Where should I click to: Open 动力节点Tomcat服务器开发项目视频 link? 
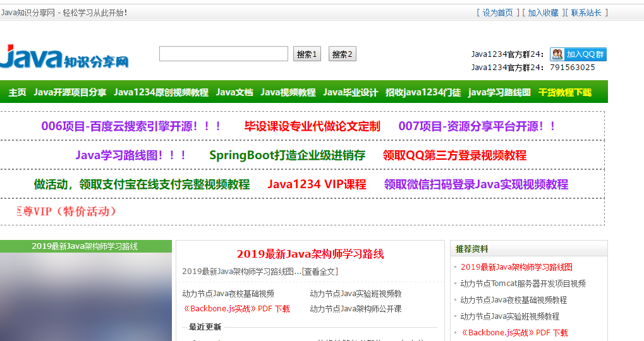pyautogui.click(x=523, y=284)
